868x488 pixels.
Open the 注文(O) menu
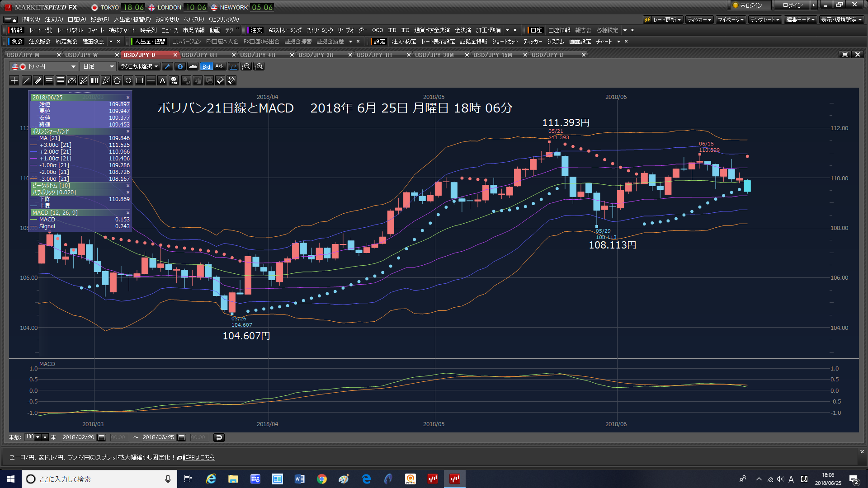click(54, 19)
